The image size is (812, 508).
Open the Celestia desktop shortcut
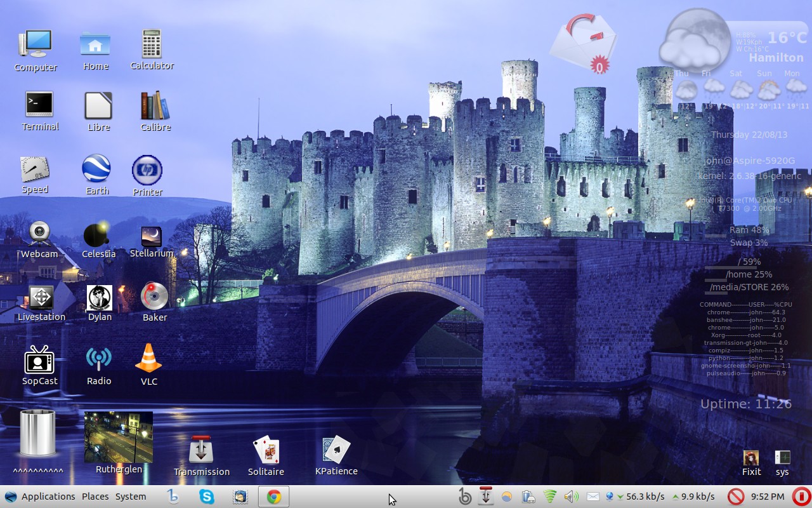pos(98,235)
